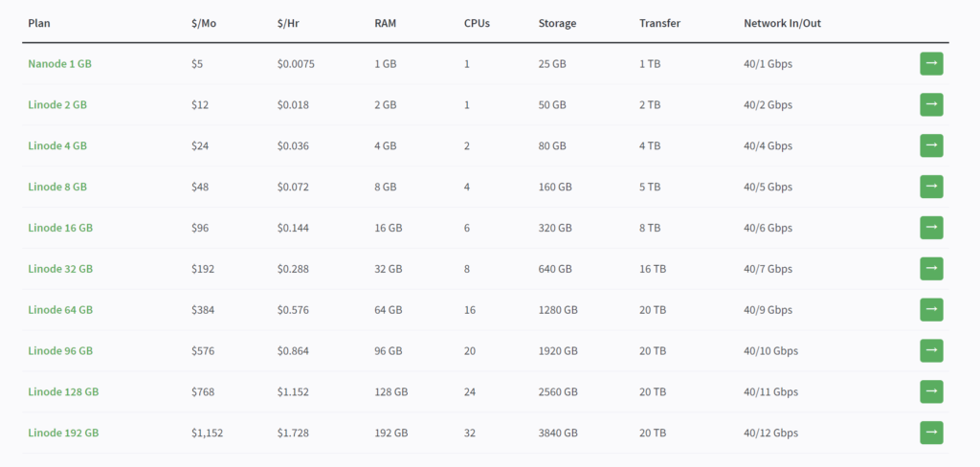This screenshot has width=980, height=467.
Task: Choose Linode 32 GB via its arrow button
Action: [931, 269]
